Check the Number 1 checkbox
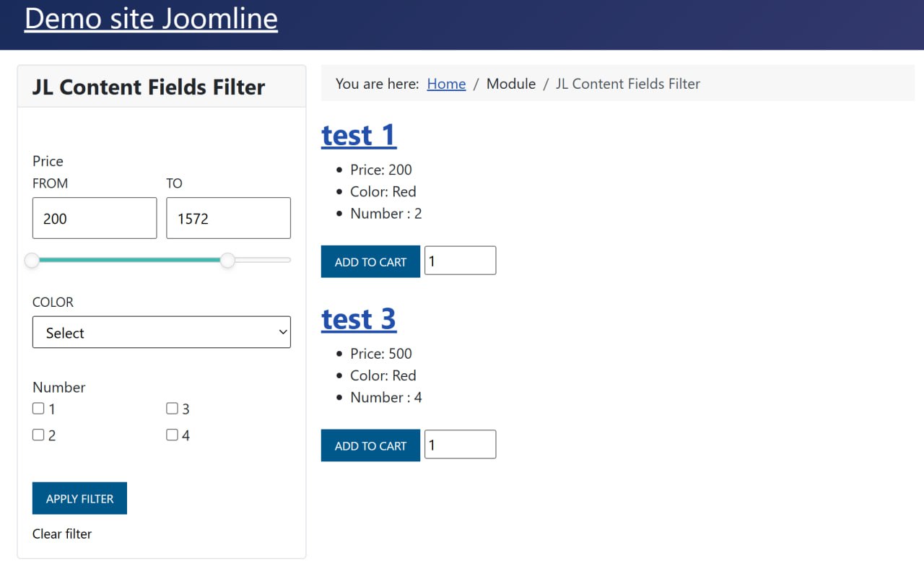 point(38,408)
